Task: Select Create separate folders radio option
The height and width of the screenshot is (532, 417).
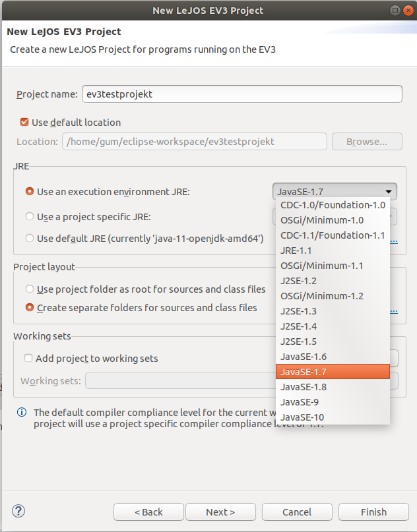Action: (x=30, y=307)
